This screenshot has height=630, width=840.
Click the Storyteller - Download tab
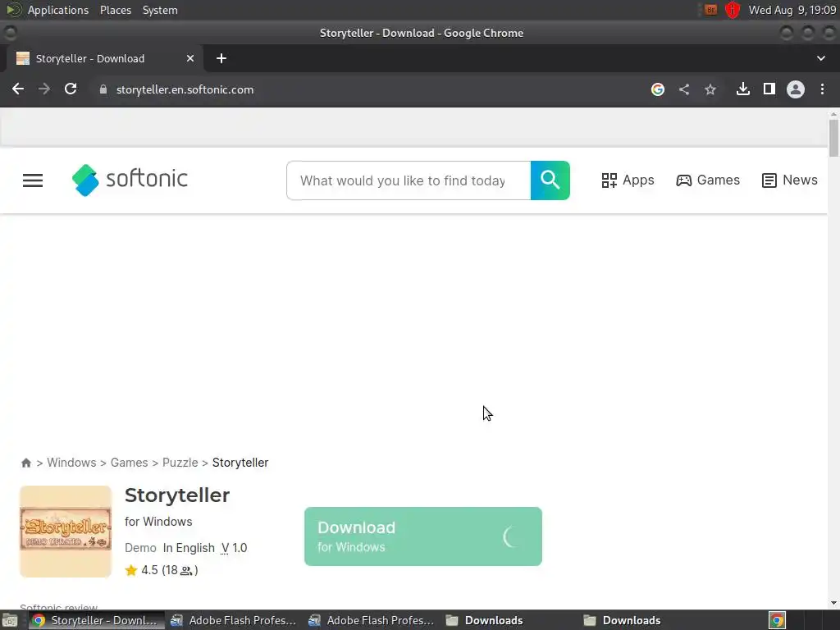click(104, 58)
